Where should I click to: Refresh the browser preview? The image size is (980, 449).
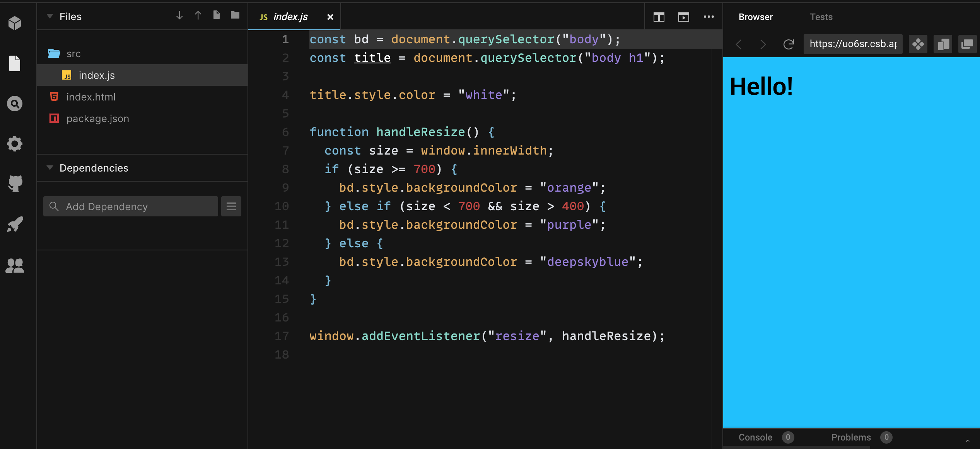tap(789, 44)
